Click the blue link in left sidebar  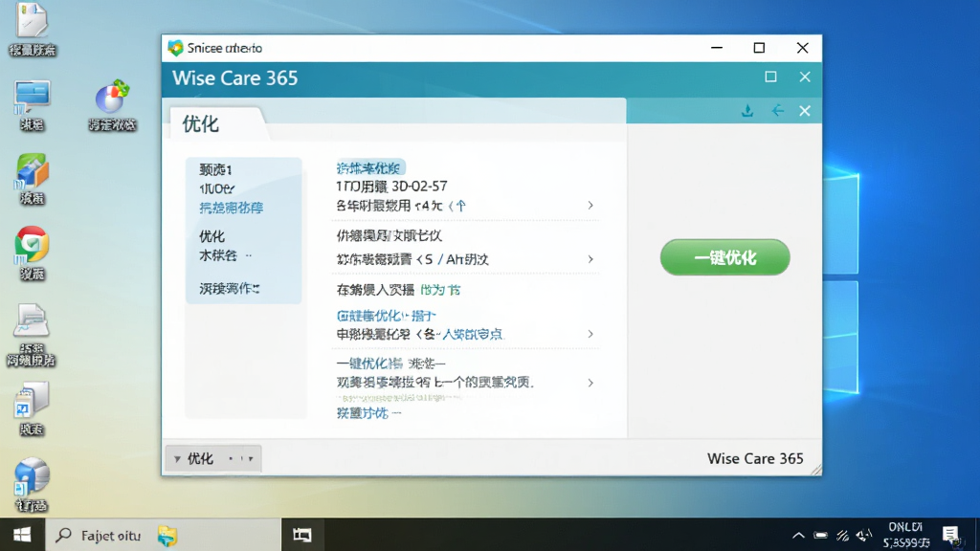[x=232, y=208]
